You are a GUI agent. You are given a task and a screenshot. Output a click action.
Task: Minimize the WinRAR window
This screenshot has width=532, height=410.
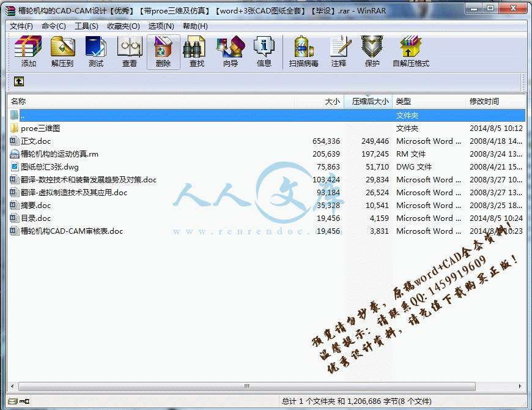pos(474,9)
